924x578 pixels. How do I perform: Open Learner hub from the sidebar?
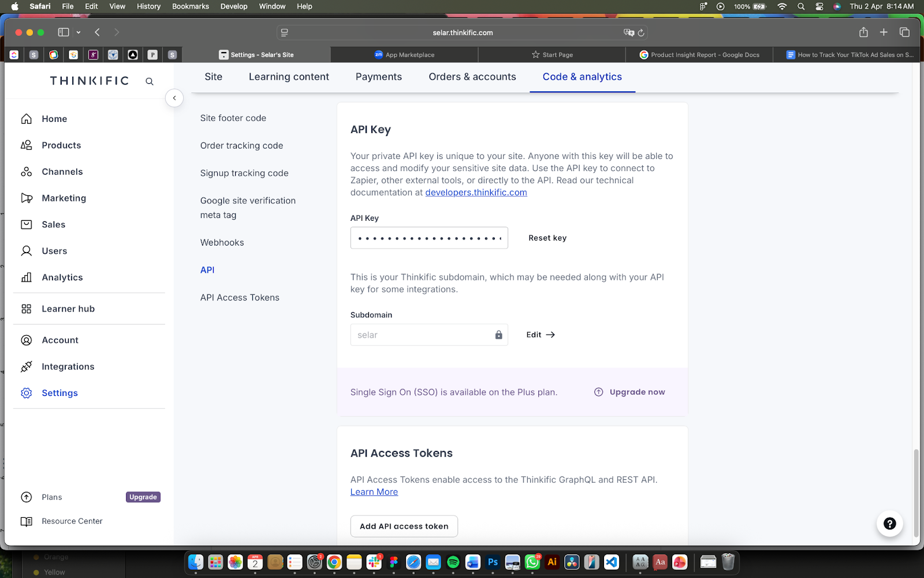pyautogui.click(x=68, y=309)
